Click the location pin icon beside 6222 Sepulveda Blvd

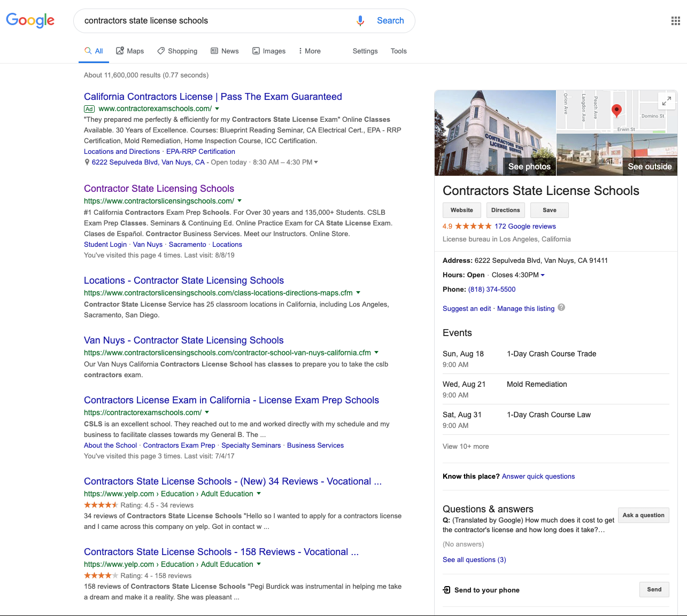[87, 162]
